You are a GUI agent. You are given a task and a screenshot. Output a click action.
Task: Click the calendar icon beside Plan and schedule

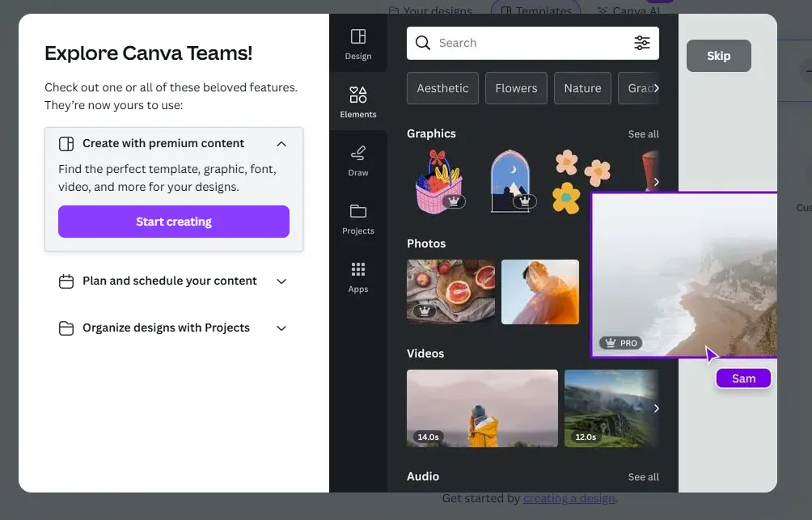click(x=66, y=281)
